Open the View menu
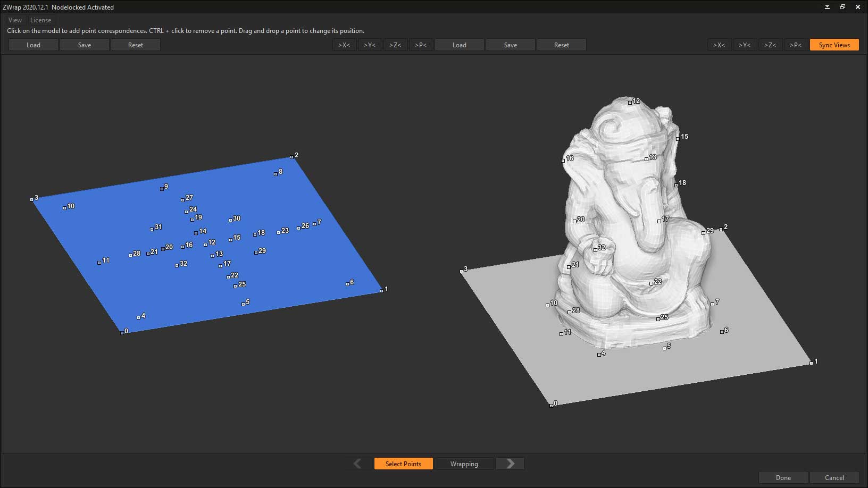This screenshot has height=488, width=868. pyautogui.click(x=15, y=20)
